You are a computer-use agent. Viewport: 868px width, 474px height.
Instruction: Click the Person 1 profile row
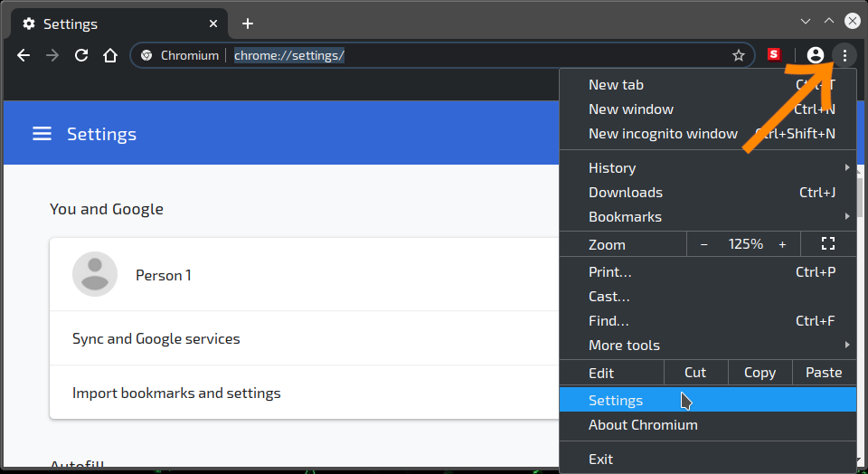click(x=305, y=275)
